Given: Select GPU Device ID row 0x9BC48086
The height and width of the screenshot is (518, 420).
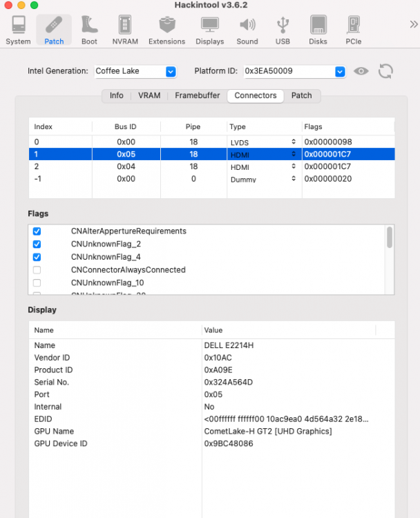Looking at the screenshot, I should (211, 443).
